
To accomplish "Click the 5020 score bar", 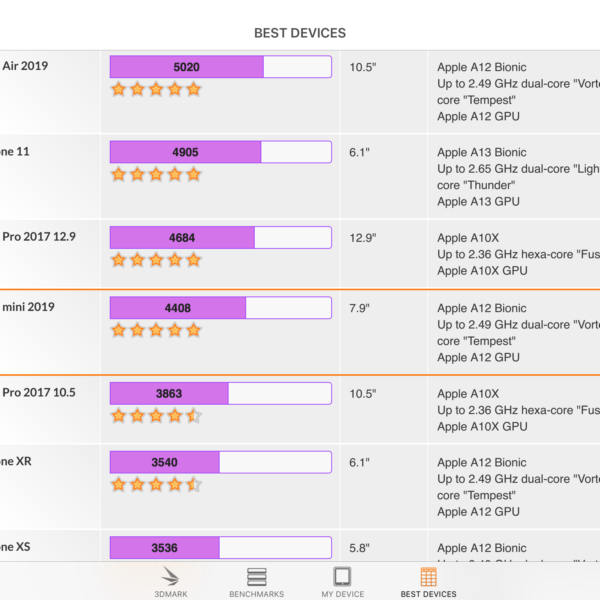I will click(x=220, y=67).
